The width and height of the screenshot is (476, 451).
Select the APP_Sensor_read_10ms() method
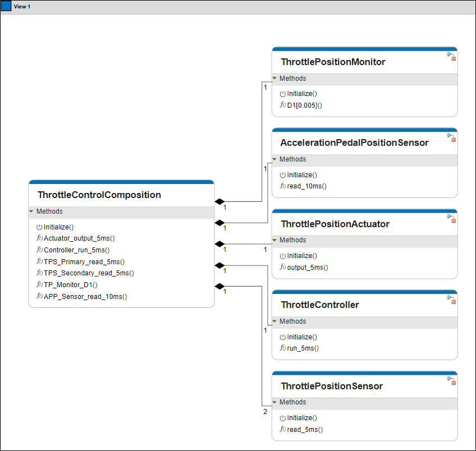[x=85, y=296]
